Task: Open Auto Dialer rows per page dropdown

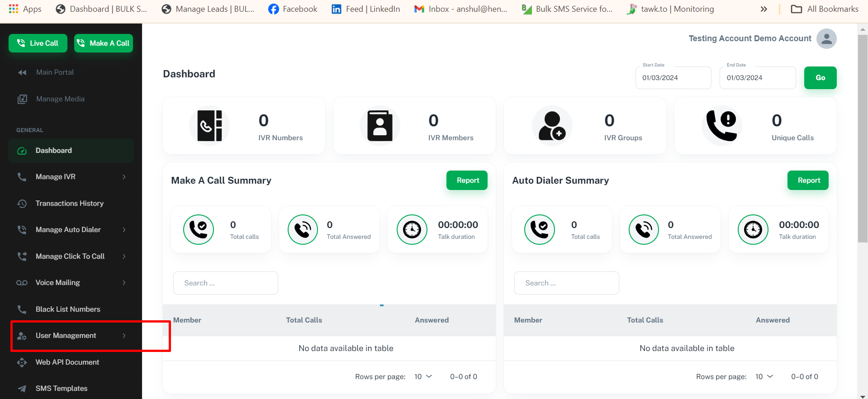Action: tap(764, 377)
